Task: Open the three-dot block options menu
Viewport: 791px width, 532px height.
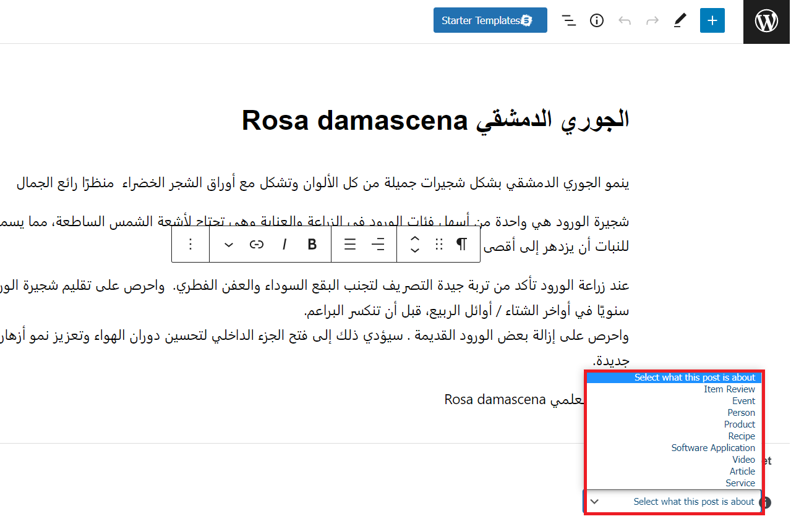Action: (x=190, y=245)
